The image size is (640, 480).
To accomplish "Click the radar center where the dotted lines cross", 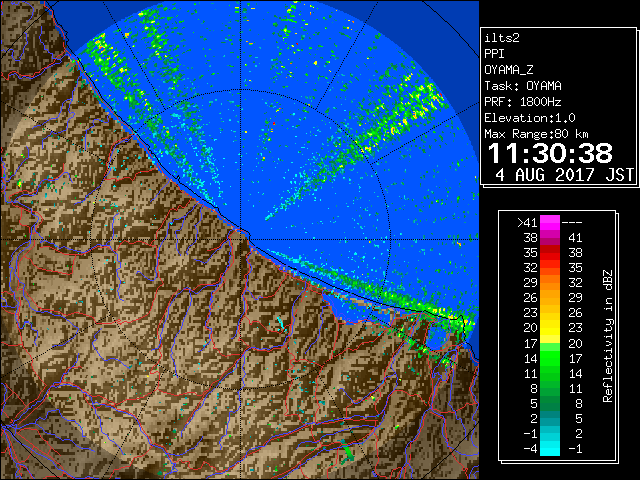I will tap(241, 239).
